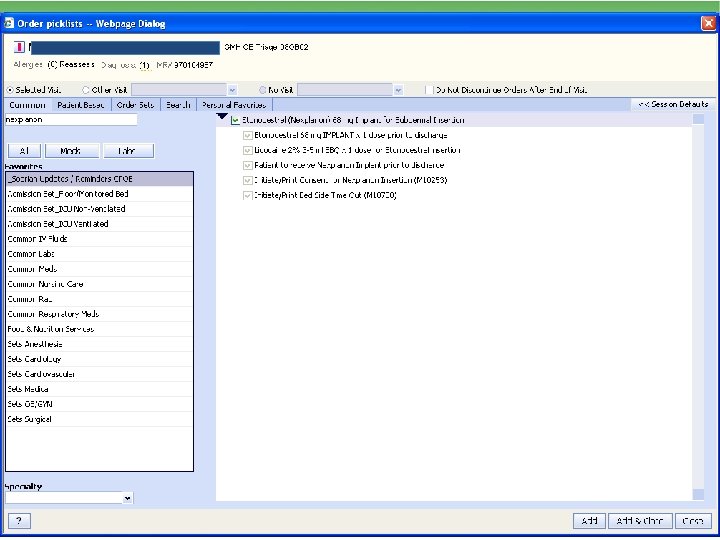Image resolution: width=720 pixels, height=540 pixels.
Task: Select Admission Set_Floor/Monitored Bed
Action: coord(99,194)
